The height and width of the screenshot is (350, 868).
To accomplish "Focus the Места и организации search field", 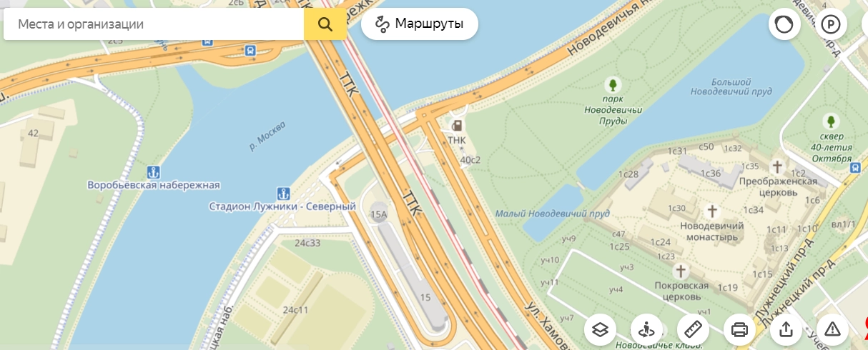I will [154, 24].
